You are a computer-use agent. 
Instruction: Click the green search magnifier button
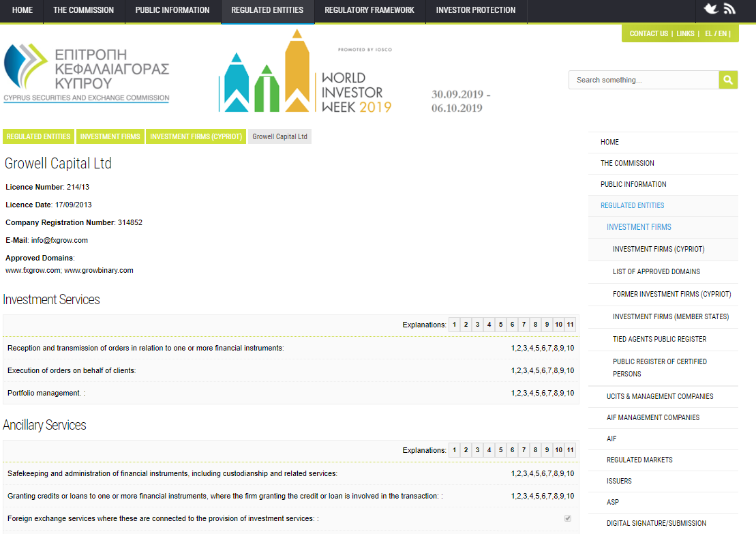click(728, 80)
